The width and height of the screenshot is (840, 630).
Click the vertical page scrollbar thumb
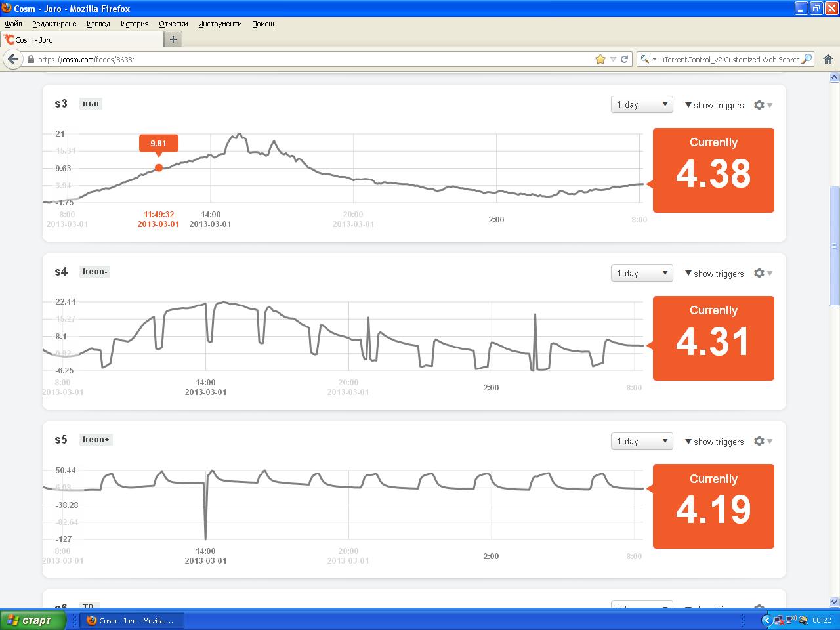(x=835, y=246)
